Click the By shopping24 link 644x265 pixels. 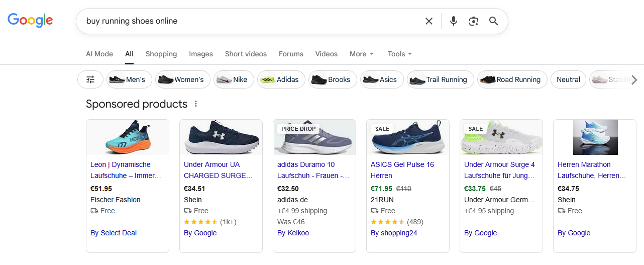pos(394,233)
